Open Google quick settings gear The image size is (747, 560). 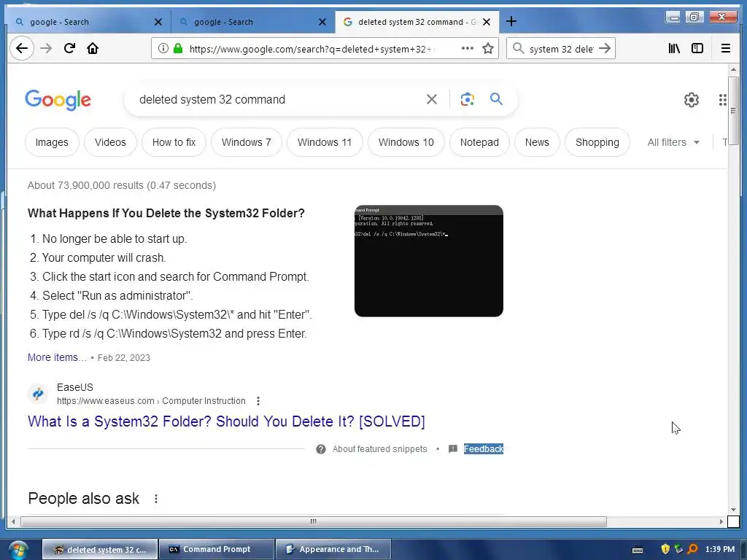click(692, 99)
